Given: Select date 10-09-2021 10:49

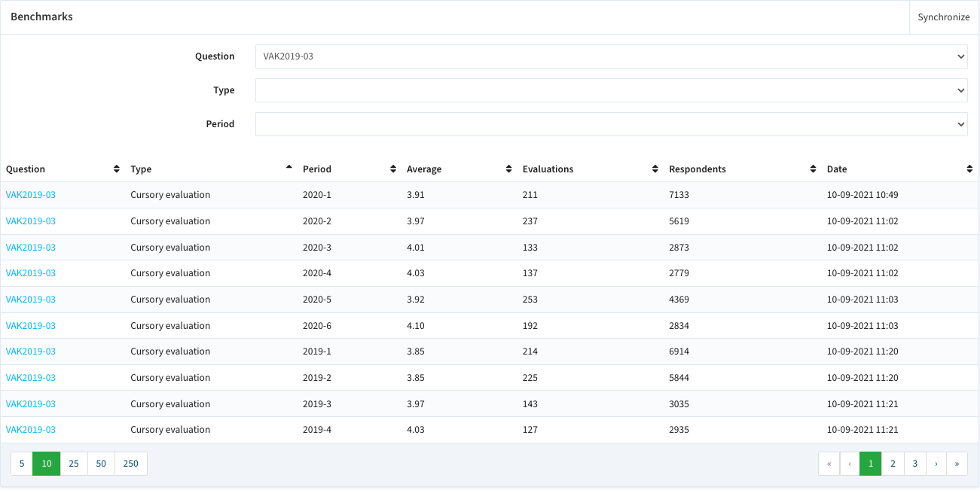Looking at the screenshot, I should 862,195.
